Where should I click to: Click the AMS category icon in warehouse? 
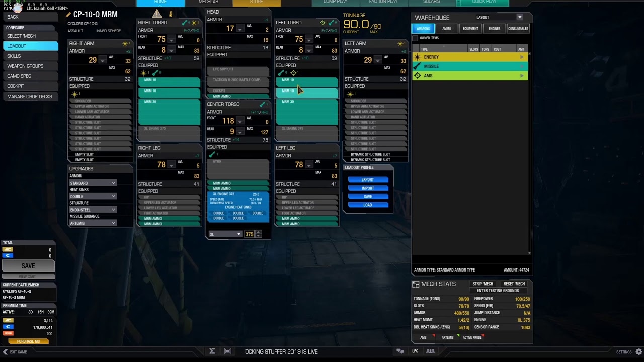[417, 76]
